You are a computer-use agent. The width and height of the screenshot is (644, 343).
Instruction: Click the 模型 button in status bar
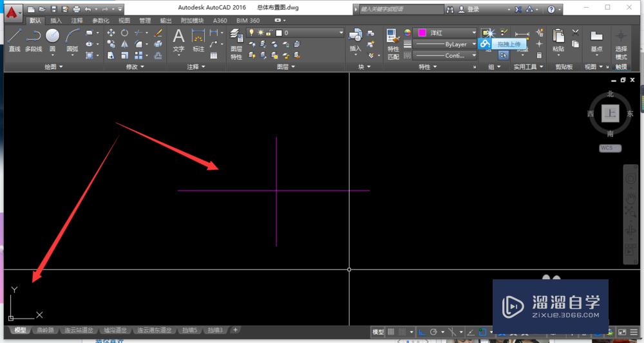point(378,332)
